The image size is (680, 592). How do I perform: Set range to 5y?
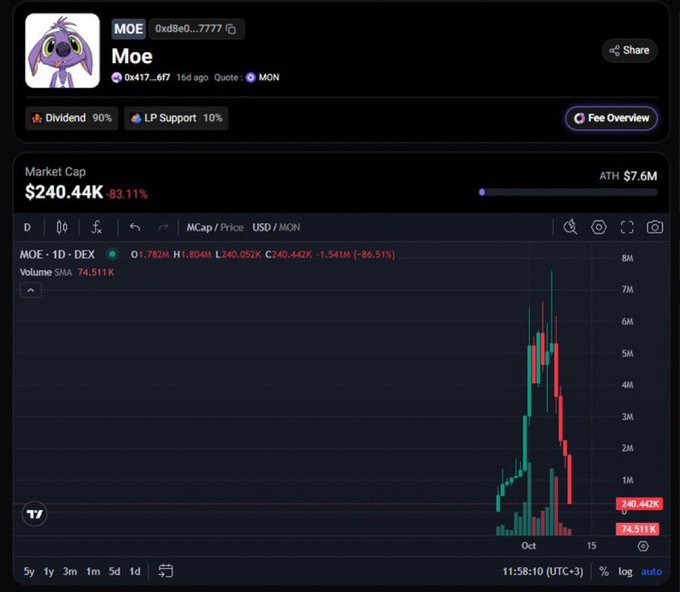point(29,572)
